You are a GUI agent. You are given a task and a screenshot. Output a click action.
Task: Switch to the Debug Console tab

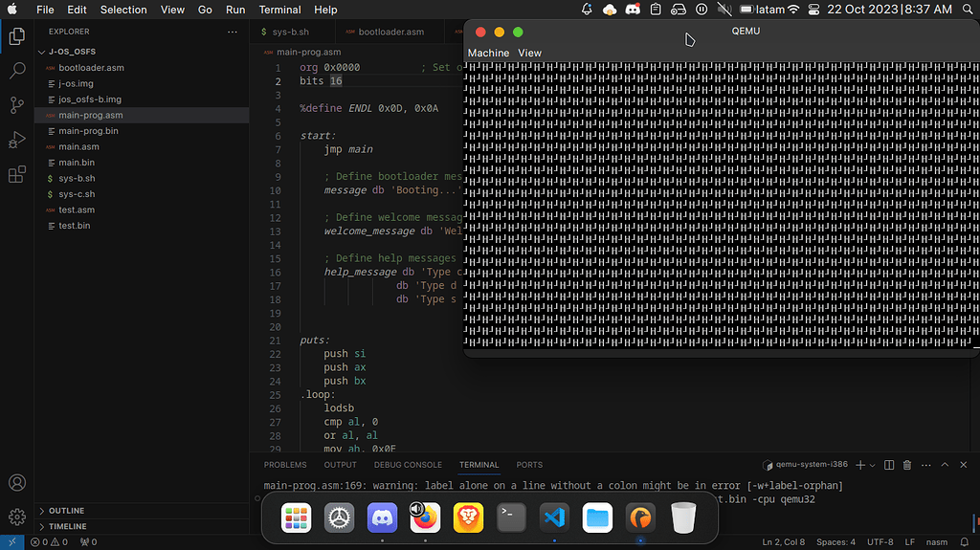[408, 465]
